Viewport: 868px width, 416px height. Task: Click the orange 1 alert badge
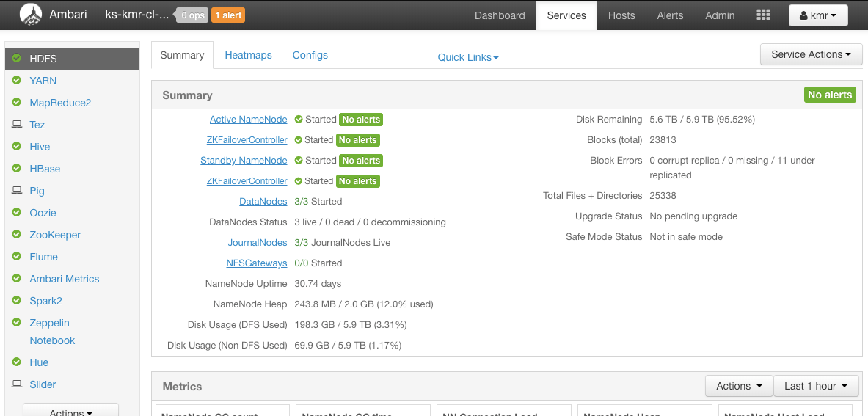[x=228, y=15]
